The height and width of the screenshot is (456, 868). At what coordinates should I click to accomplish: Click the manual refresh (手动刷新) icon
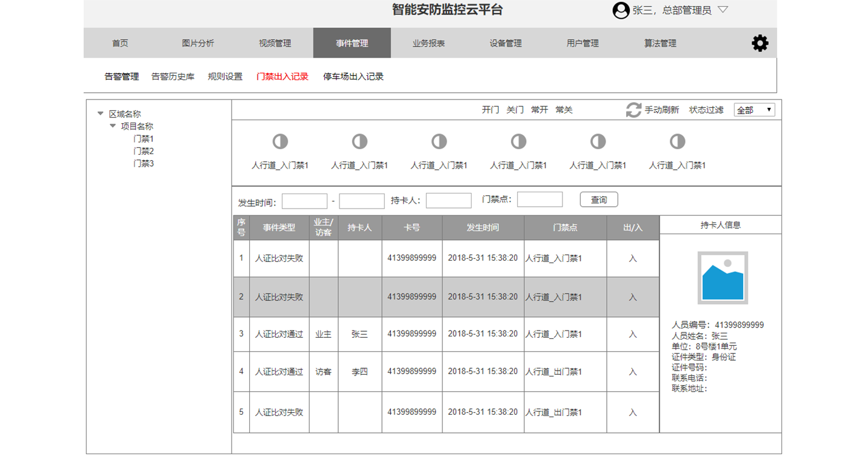(633, 110)
